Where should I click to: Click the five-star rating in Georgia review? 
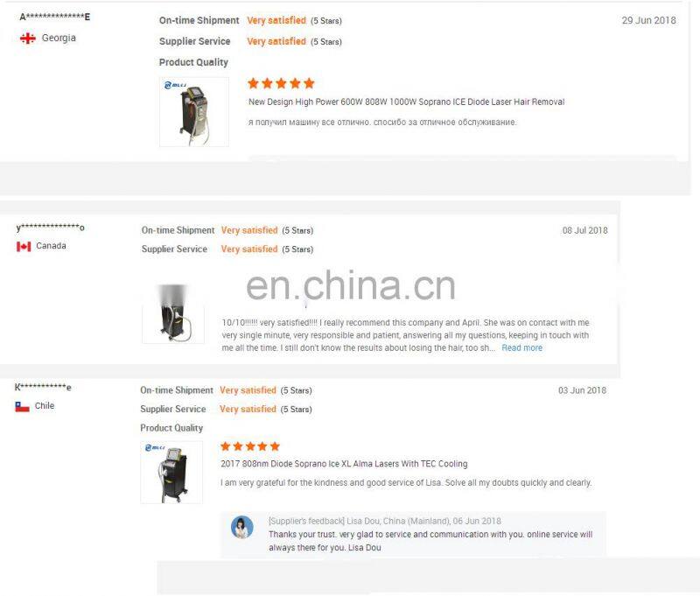coord(281,83)
